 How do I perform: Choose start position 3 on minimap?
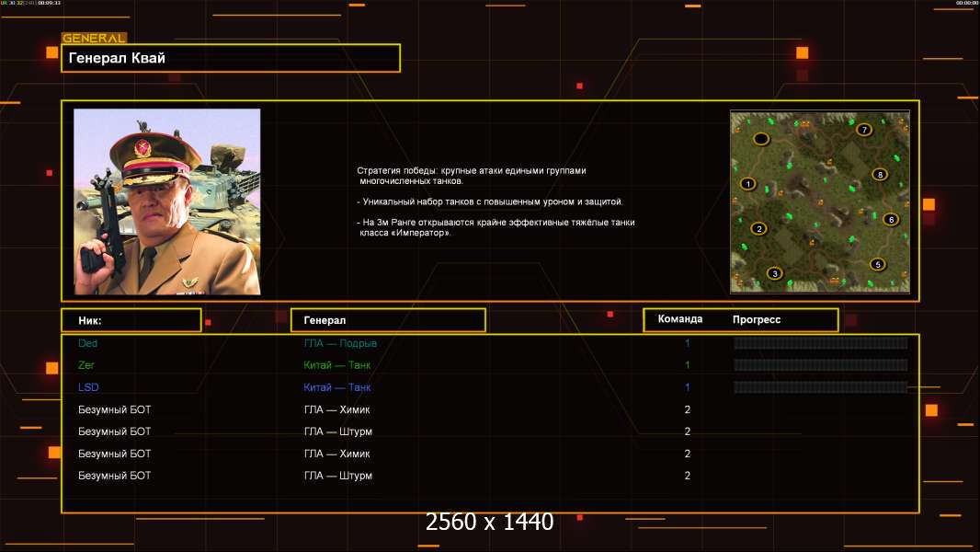tap(775, 273)
